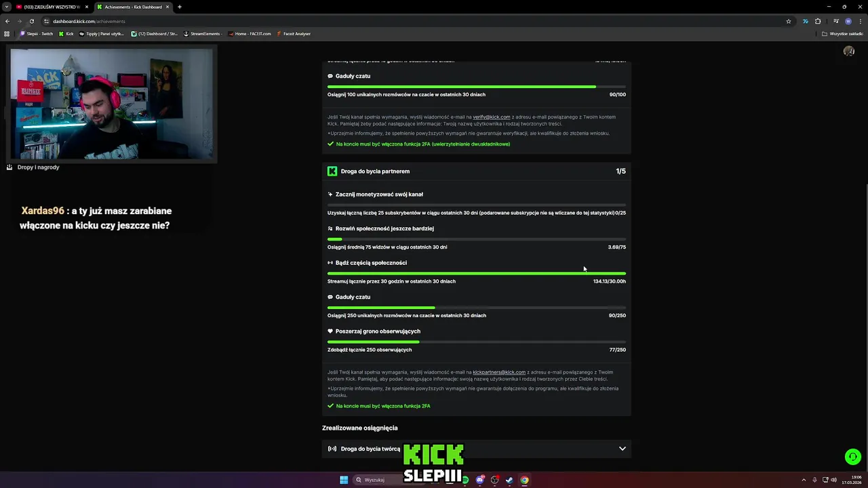This screenshot has height=488, width=868.
Task: Open Discord from the taskbar
Action: click(x=480, y=480)
